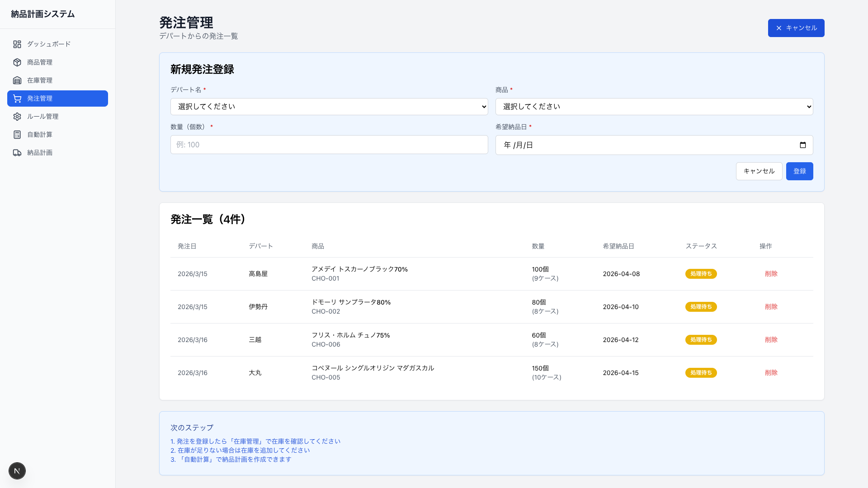Switch to 在庫管理 section
The image size is (868, 488).
[x=40, y=80]
